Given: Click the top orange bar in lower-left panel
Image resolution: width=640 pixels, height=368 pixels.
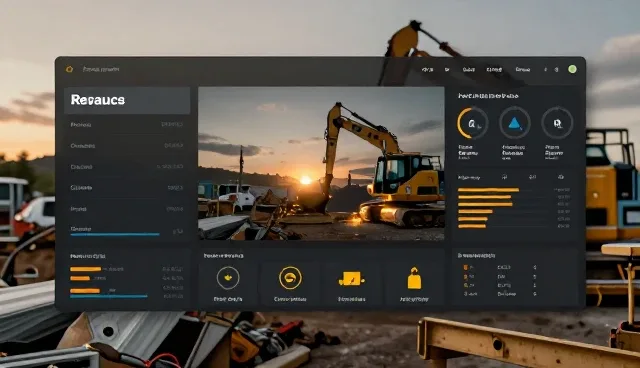Looking at the screenshot, I should tap(85, 269).
